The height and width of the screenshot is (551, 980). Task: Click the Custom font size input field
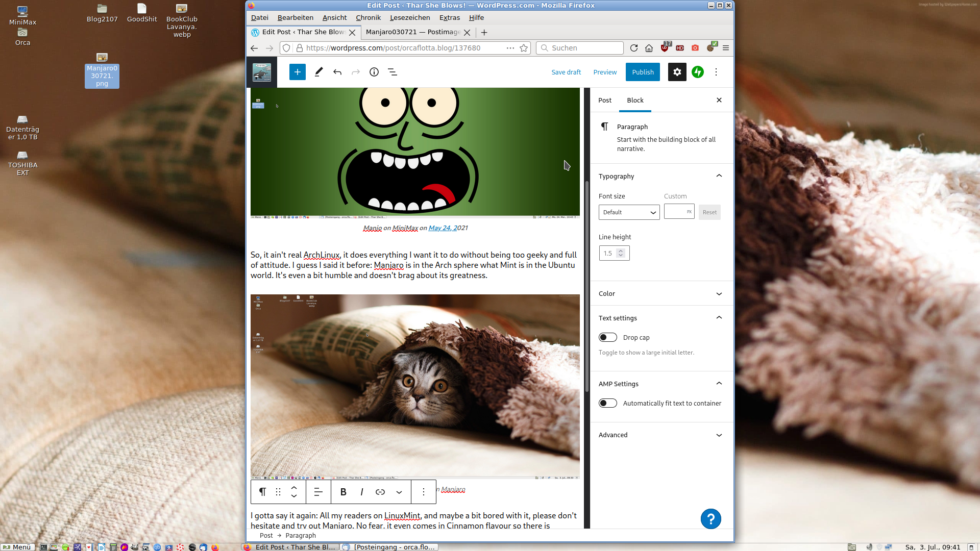[679, 212]
